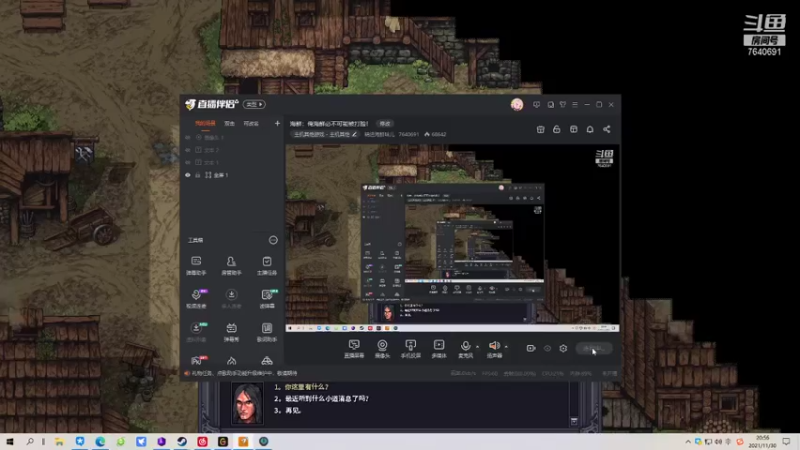
Task: Open Windows search from the taskbar
Action: tap(30, 442)
